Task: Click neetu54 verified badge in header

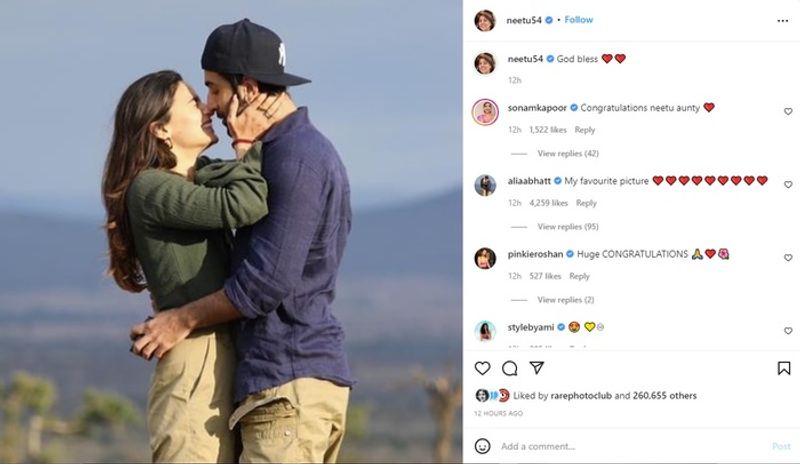Action: (x=549, y=20)
